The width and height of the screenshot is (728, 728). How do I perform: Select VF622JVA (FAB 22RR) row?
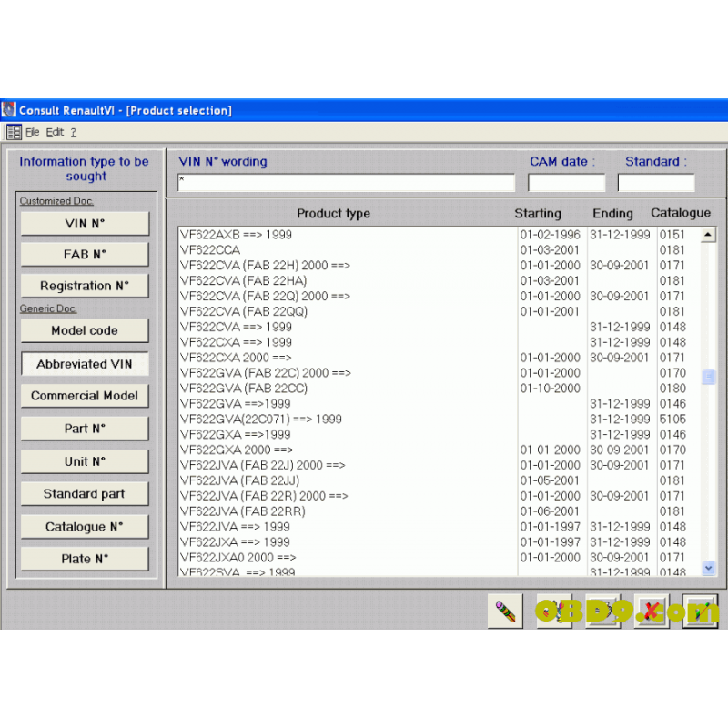440,511
